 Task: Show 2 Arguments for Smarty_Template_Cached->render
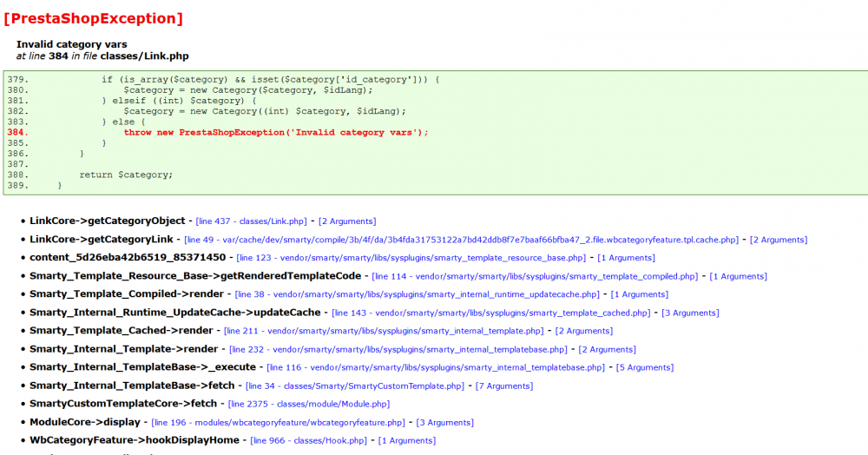pos(584,331)
